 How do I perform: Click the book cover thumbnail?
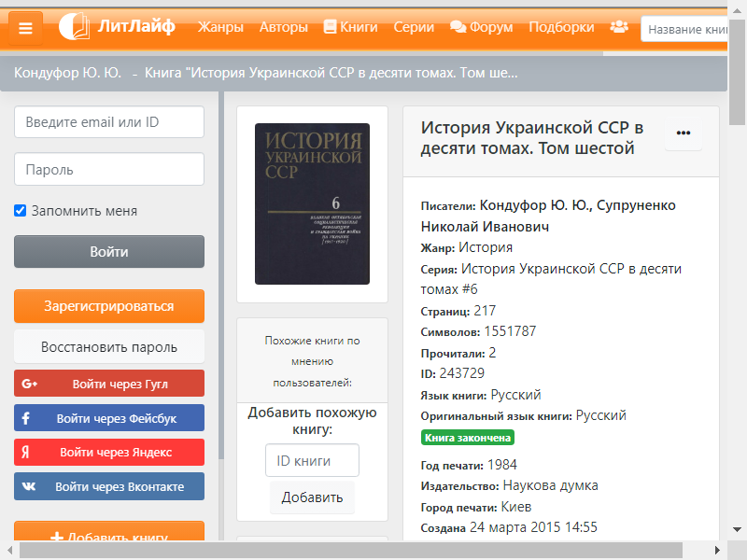[312, 203]
